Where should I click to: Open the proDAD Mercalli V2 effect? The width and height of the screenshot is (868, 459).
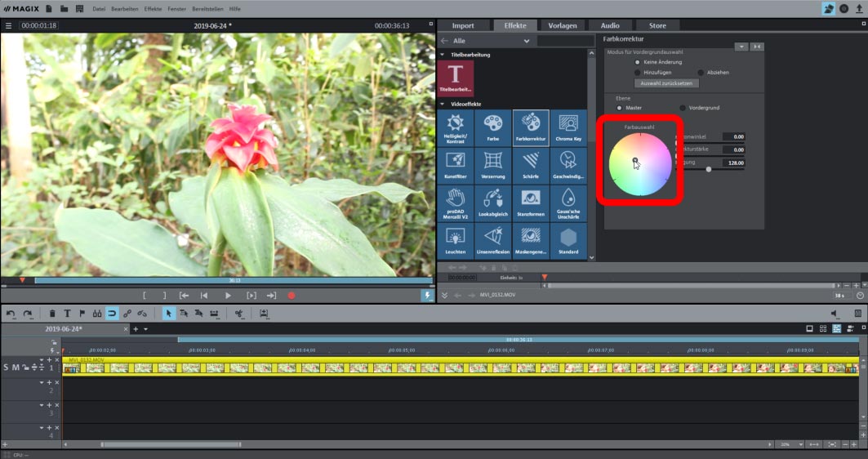[x=455, y=203]
